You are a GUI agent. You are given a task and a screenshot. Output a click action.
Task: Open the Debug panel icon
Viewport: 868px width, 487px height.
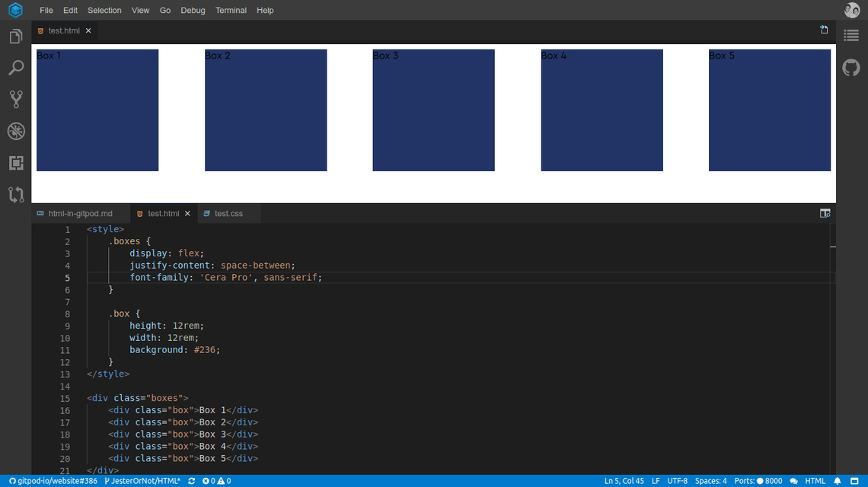click(x=16, y=131)
